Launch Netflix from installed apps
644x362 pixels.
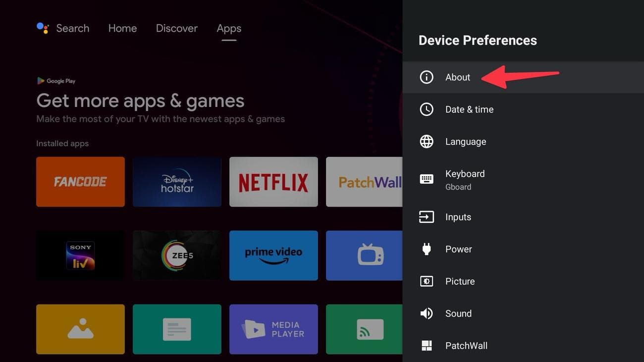click(x=273, y=181)
